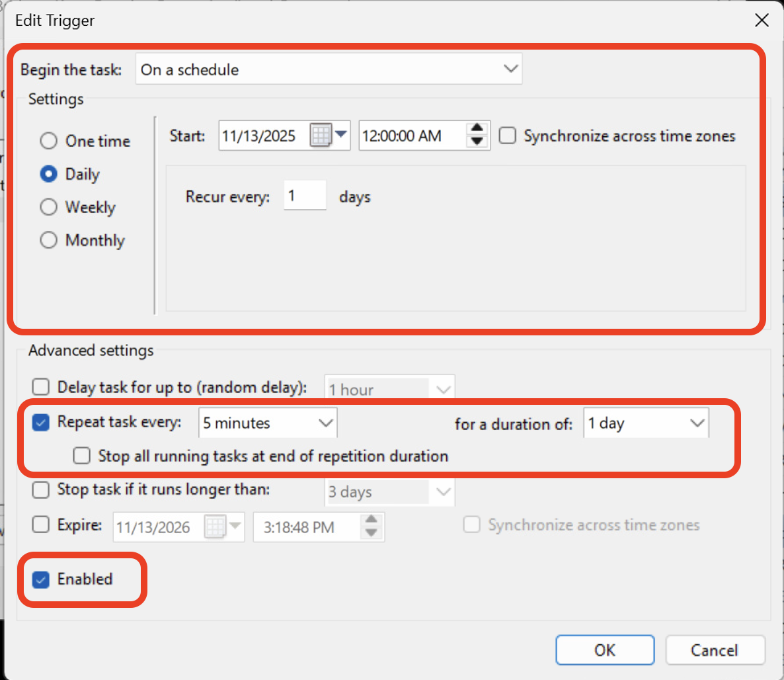Screen dimensions: 784x680
Task: Uncheck the Repeat task every checkbox
Action: tap(41, 422)
